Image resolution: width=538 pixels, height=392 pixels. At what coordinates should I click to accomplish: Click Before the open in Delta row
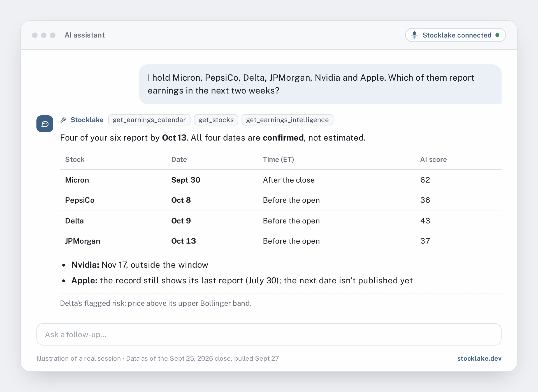[x=291, y=221]
